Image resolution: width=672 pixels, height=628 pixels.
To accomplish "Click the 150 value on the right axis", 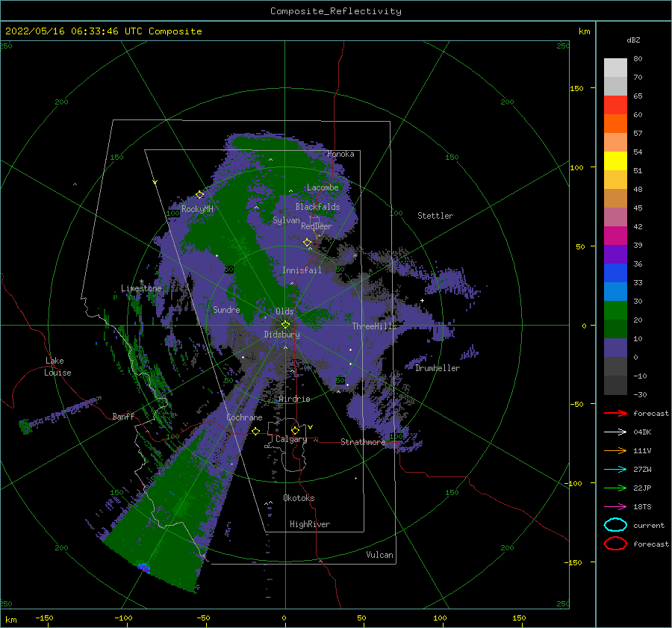I will click(x=576, y=88).
